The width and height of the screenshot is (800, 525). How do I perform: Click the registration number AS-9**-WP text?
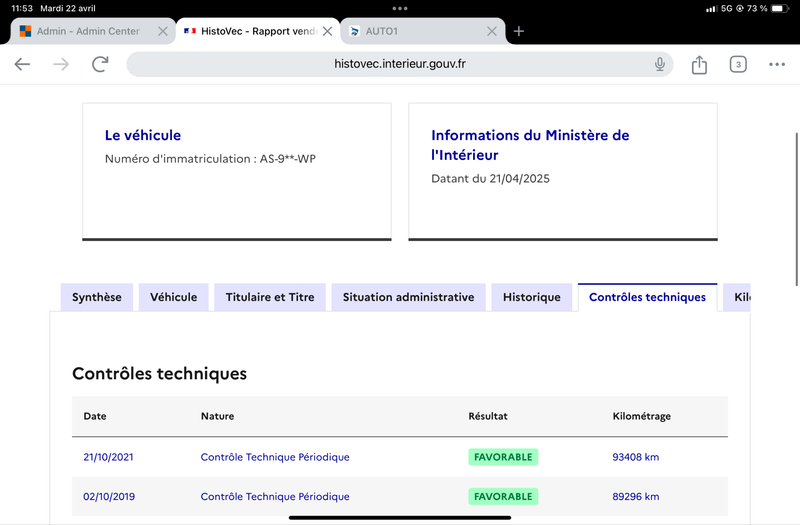(x=288, y=159)
